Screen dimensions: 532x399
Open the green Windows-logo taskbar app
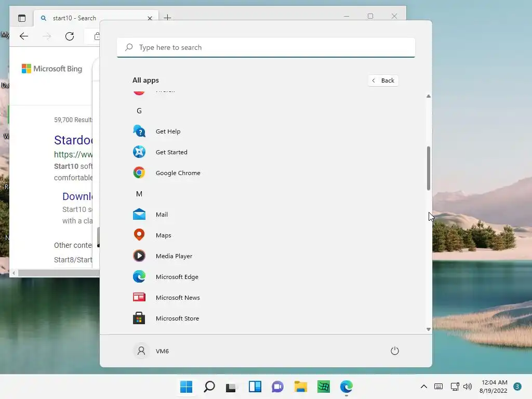click(x=324, y=387)
